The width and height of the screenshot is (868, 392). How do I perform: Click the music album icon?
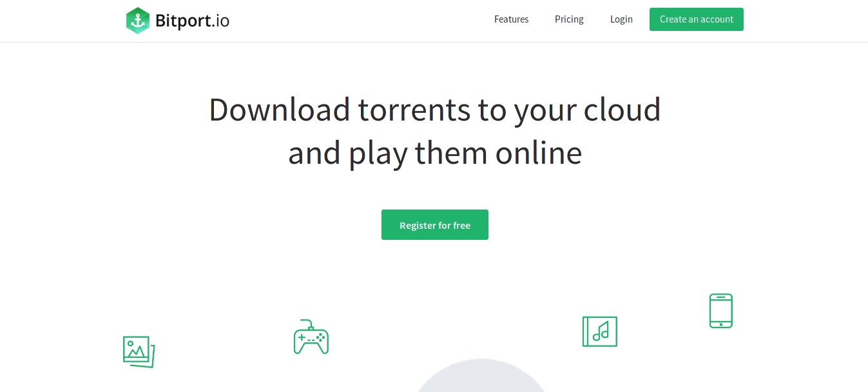click(x=599, y=331)
